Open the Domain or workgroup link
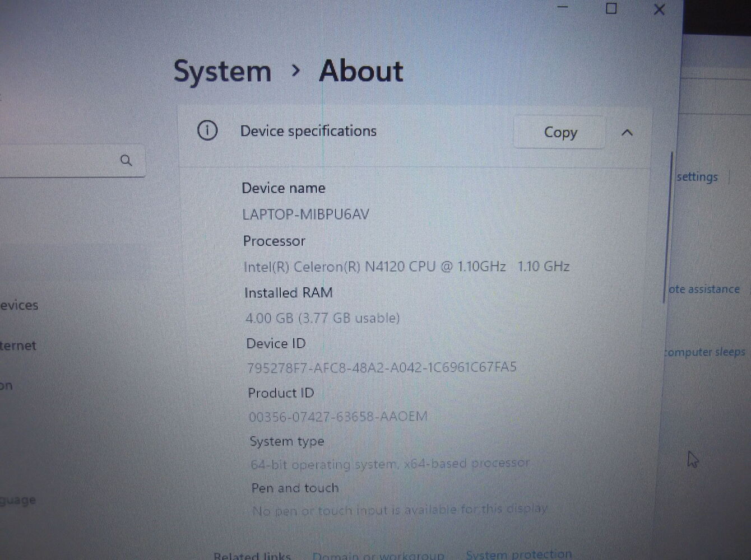 click(378, 556)
